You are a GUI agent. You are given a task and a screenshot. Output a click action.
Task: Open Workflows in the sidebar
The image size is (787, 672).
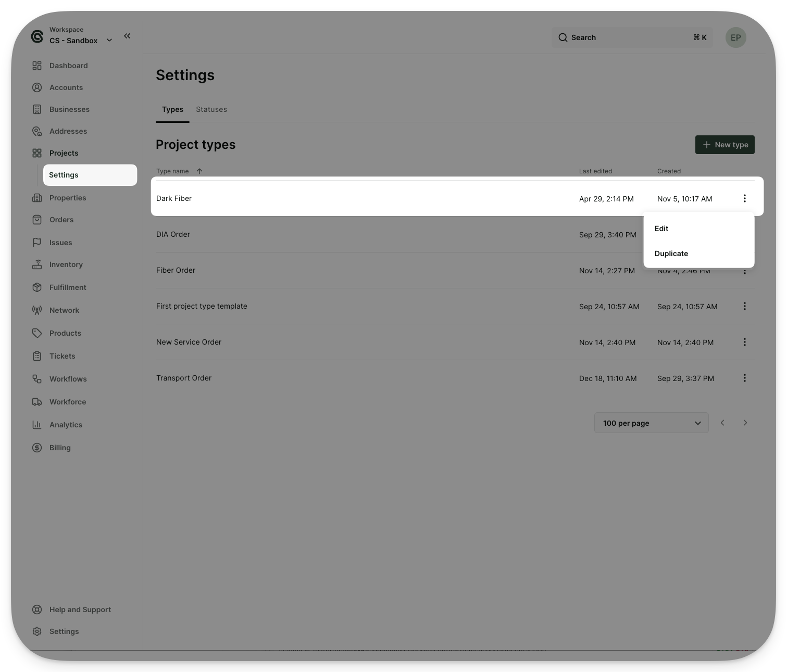68,379
